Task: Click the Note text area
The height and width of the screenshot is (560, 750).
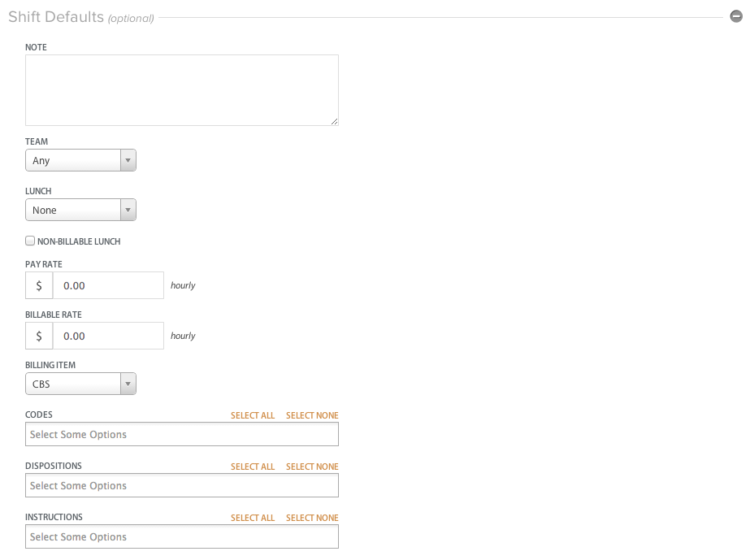Action: pyautogui.click(x=182, y=90)
